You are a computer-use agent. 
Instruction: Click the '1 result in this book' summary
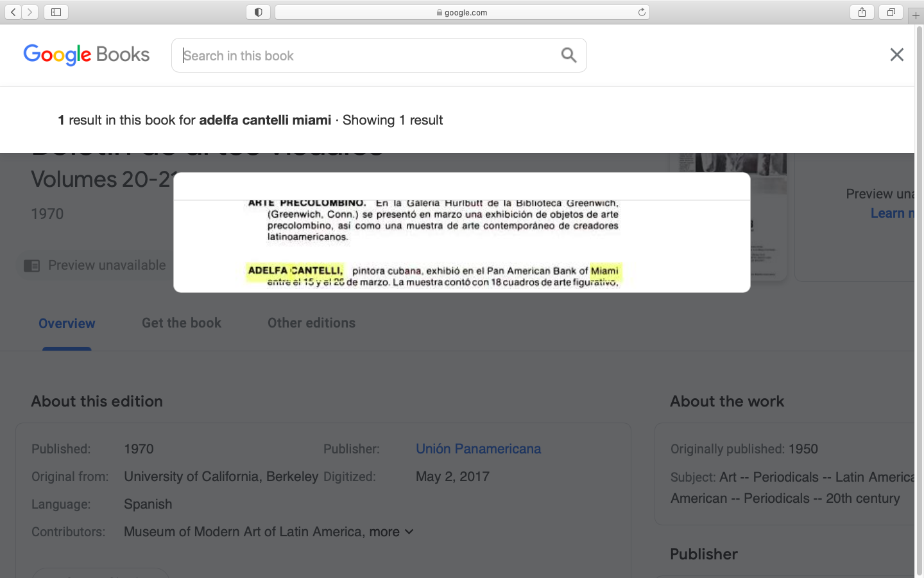coord(250,120)
